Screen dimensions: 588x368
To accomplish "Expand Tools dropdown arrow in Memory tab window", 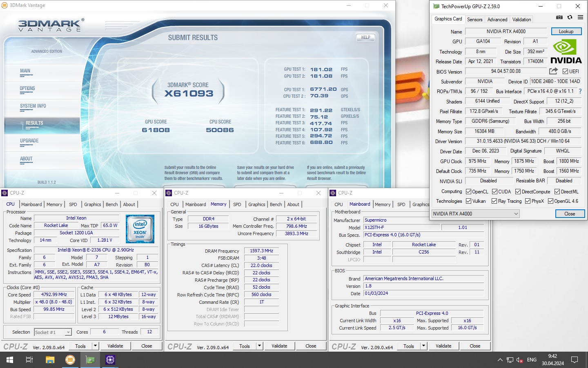I will pyautogui.click(x=259, y=346).
